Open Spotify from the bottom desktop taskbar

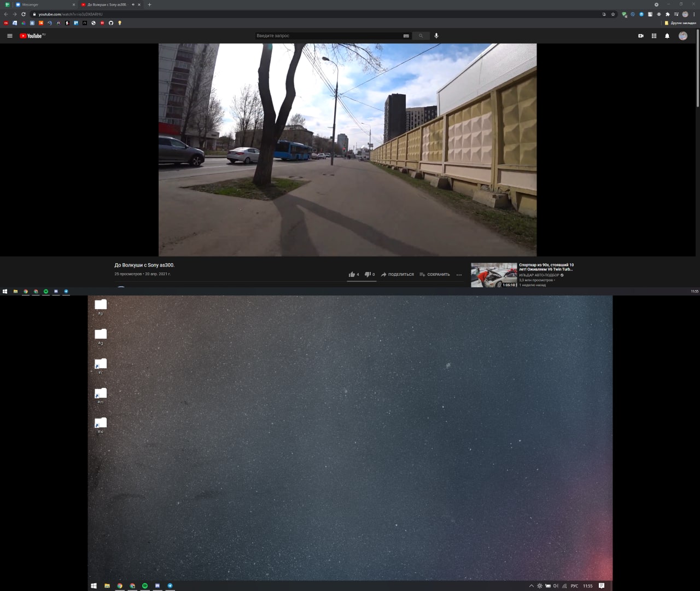click(145, 586)
